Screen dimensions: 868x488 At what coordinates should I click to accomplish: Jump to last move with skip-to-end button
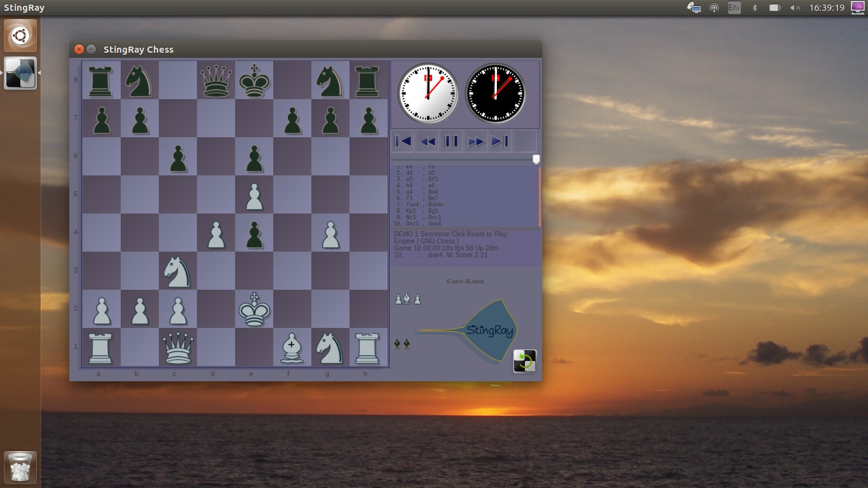click(500, 141)
